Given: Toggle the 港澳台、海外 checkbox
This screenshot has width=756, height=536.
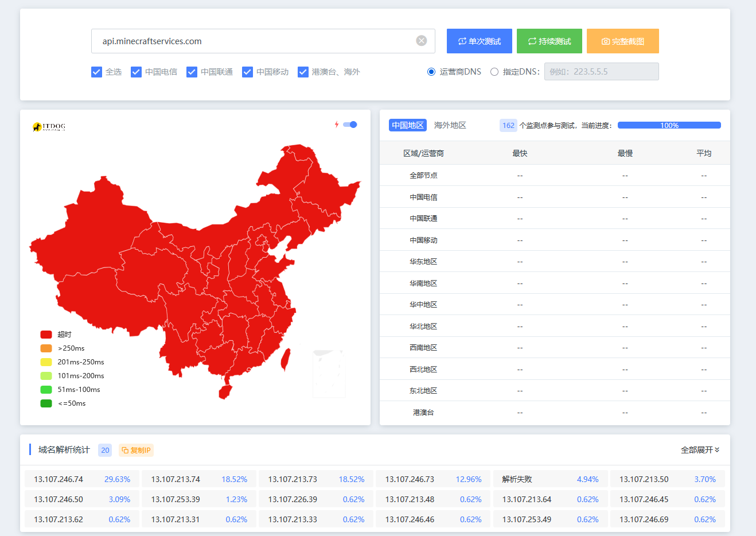Looking at the screenshot, I should tap(303, 72).
